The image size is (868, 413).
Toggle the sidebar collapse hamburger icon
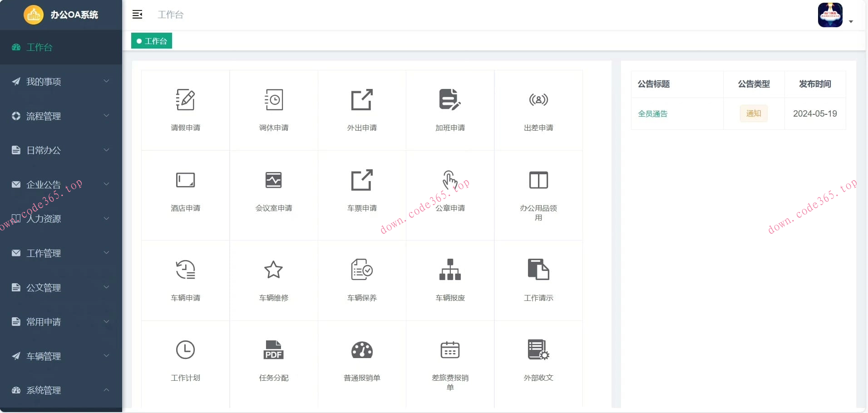[138, 14]
